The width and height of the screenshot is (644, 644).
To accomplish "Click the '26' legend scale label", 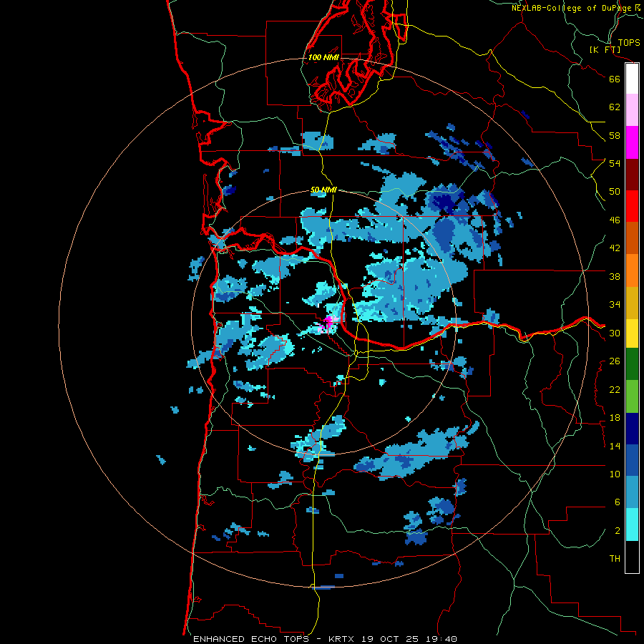I will pyautogui.click(x=615, y=361).
